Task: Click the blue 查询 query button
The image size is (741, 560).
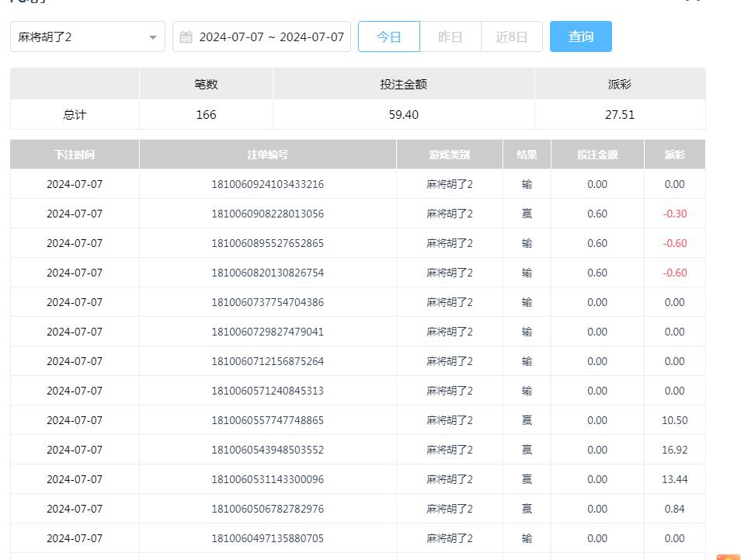Action: click(x=580, y=36)
